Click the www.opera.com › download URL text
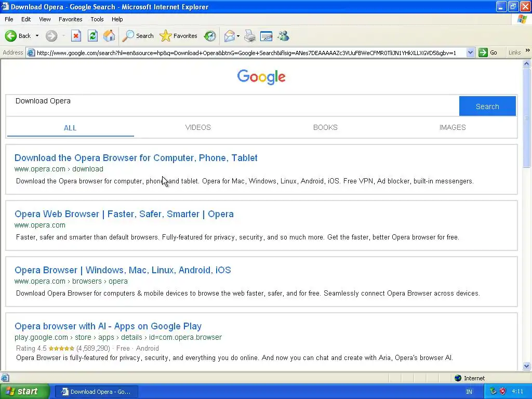 coord(59,169)
